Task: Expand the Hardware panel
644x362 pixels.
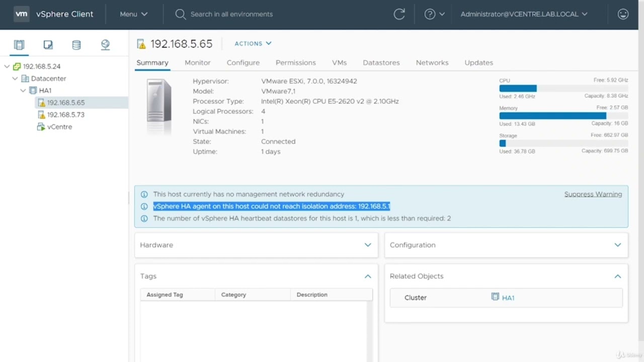Action: 368,245
